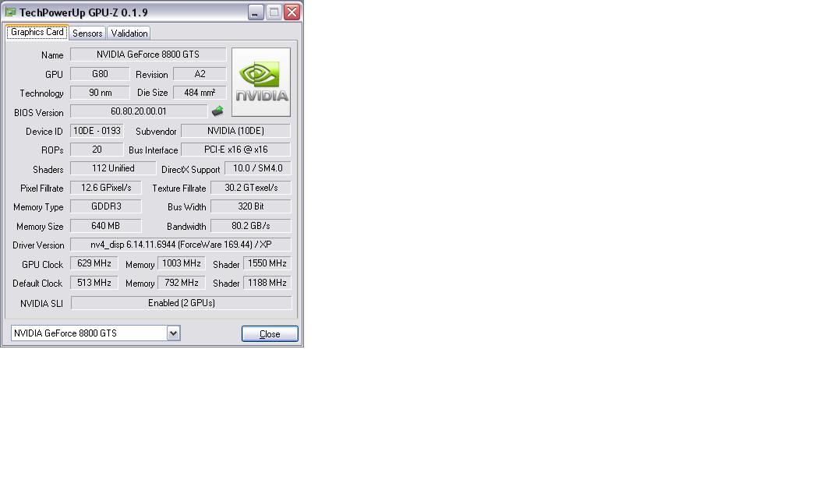Click Pixel Fillrate value 12.6 GPixel/s
This screenshot has width=813, height=504.
click(x=106, y=188)
